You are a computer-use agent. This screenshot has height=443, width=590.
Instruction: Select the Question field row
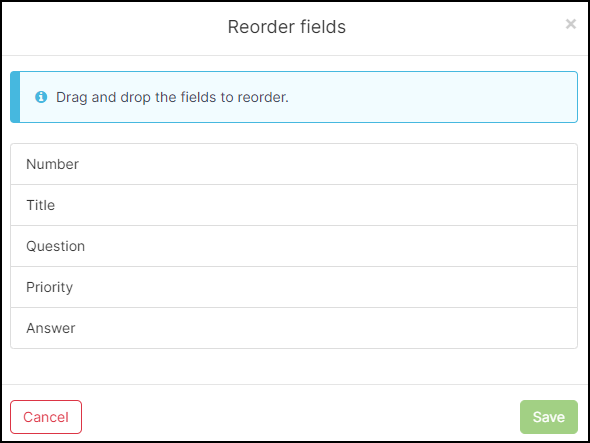294,246
